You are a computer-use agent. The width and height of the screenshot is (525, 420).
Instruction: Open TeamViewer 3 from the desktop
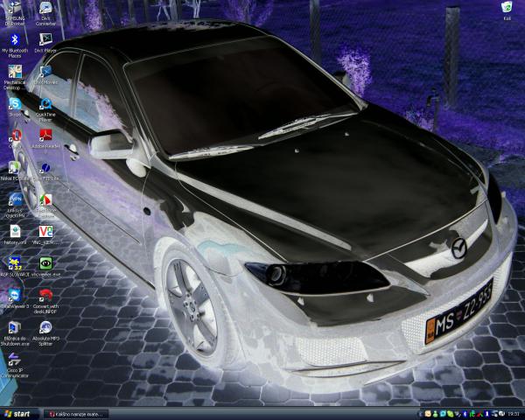15,295
